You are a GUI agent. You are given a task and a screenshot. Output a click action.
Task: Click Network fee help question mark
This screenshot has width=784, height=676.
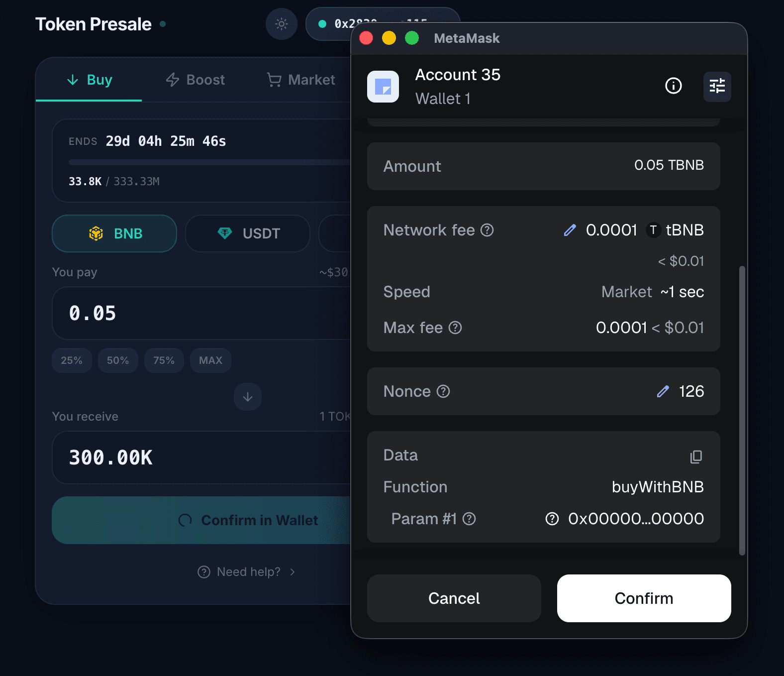(x=487, y=230)
